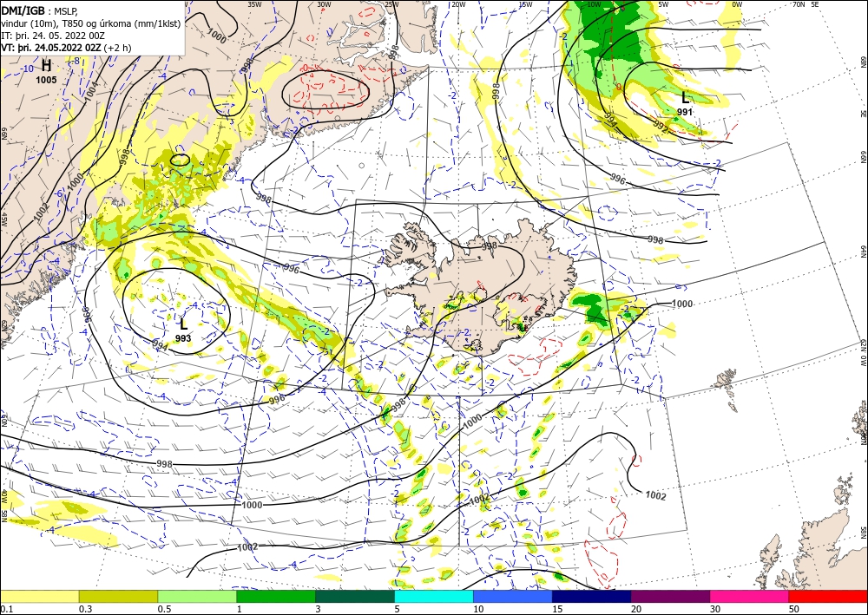868x615 pixels.
Task: Click the 'IT: þri. 24. 05. 2022 00Z' line
Action: pyautogui.click(x=53, y=36)
